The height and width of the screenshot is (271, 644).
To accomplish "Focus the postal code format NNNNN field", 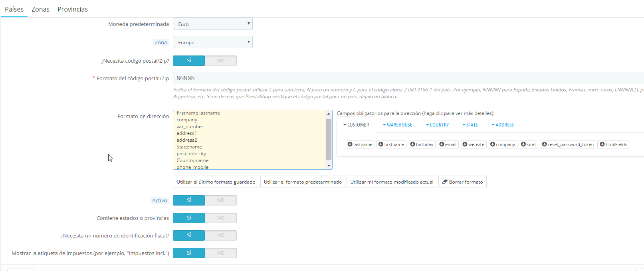I will coord(408,78).
